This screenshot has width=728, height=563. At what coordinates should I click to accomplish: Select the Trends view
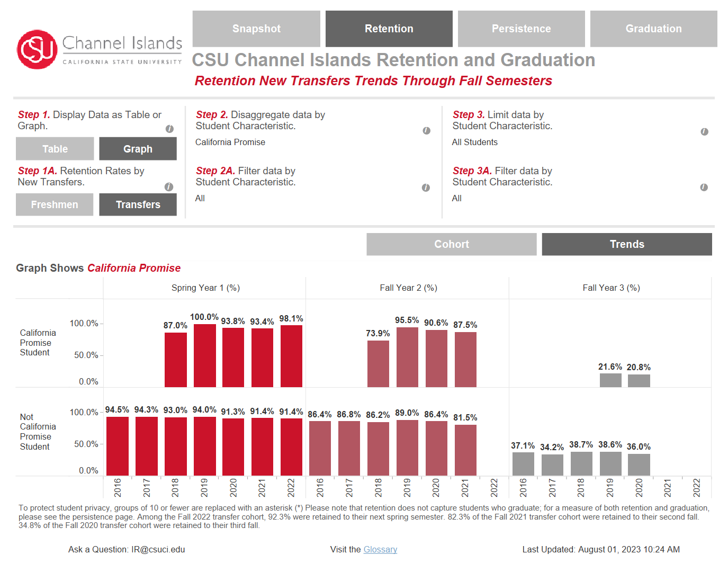point(627,244)
